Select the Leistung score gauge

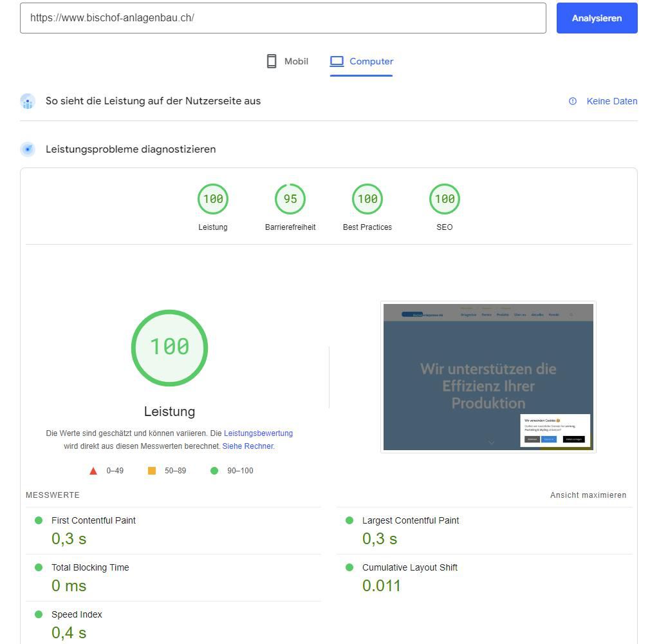click(213, 199)
